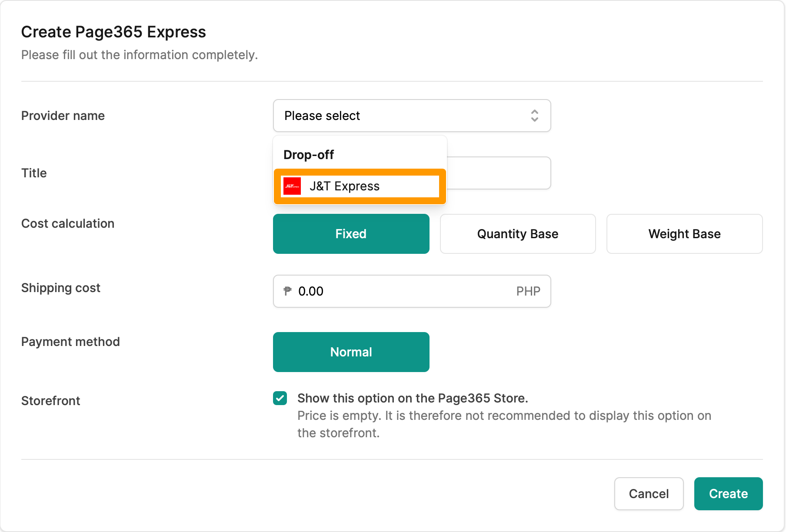Toggle the storefront display checkbox
Viewport: 786px width, 532px height.
(x=280, y=398)
